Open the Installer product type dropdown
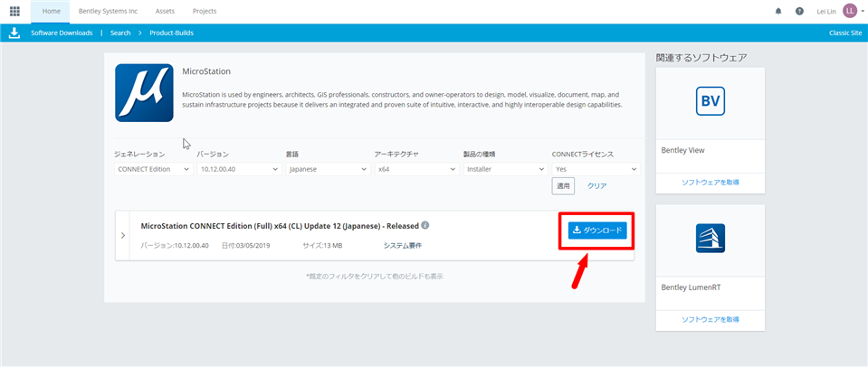868x367 pixels. [x=505, y=169]
